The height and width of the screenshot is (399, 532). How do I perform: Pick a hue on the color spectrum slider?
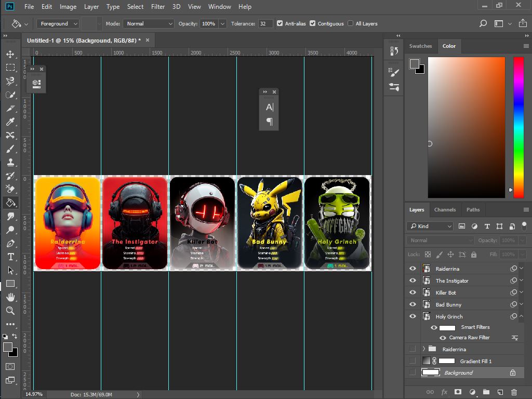coord(518,125)
